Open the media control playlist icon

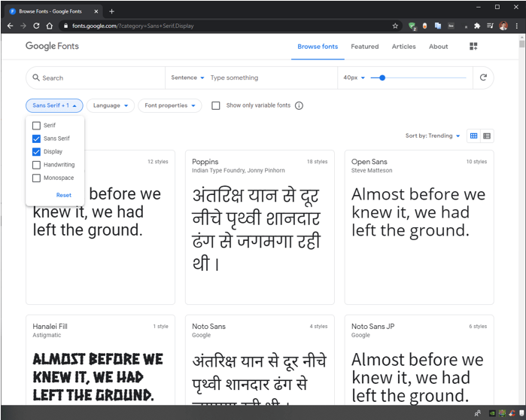click(x=490, y=26)
